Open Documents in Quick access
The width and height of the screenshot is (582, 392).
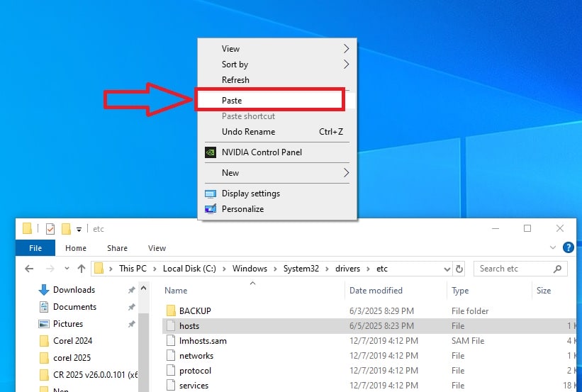74,307
